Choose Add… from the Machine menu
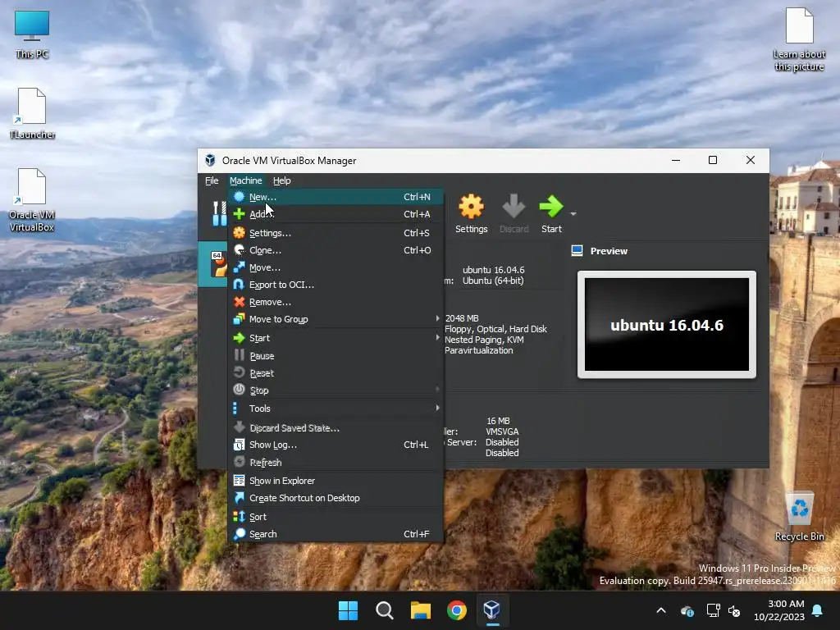This screenshot has height=630, width=840. pyautogui.click(x=336, y=214)
